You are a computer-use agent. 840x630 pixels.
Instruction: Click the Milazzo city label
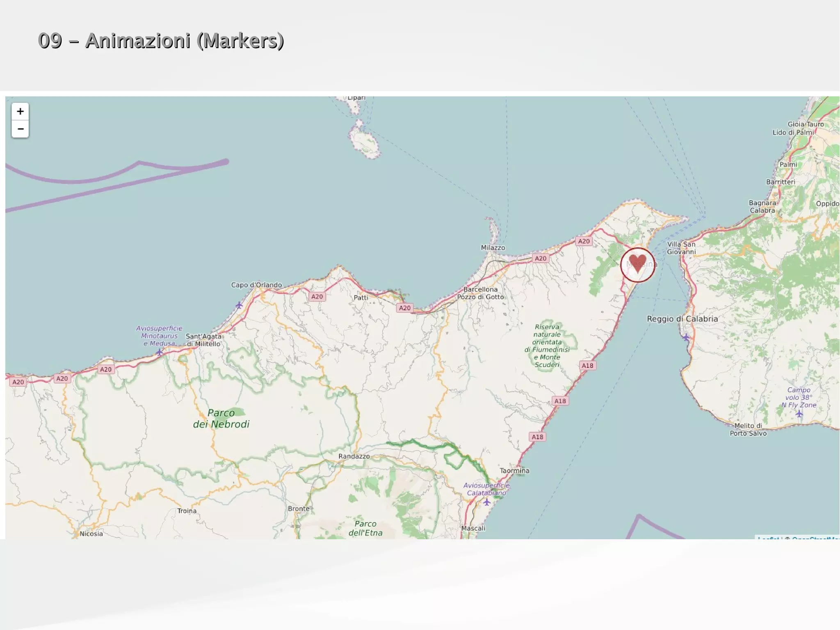[493, 247]
